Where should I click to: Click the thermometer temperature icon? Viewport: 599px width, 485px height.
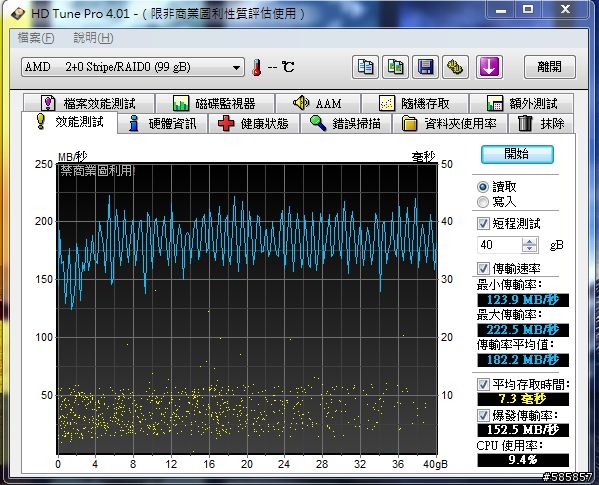click(257, 68)
